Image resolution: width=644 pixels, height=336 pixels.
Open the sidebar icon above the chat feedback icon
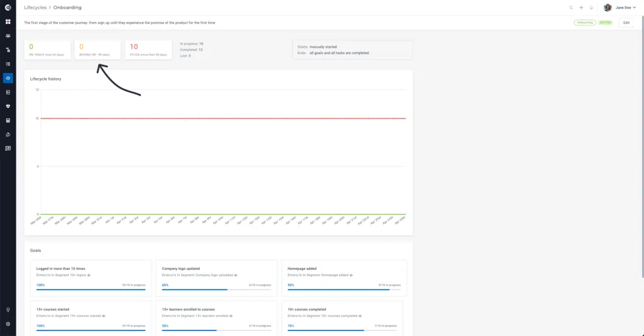[8, 135]
